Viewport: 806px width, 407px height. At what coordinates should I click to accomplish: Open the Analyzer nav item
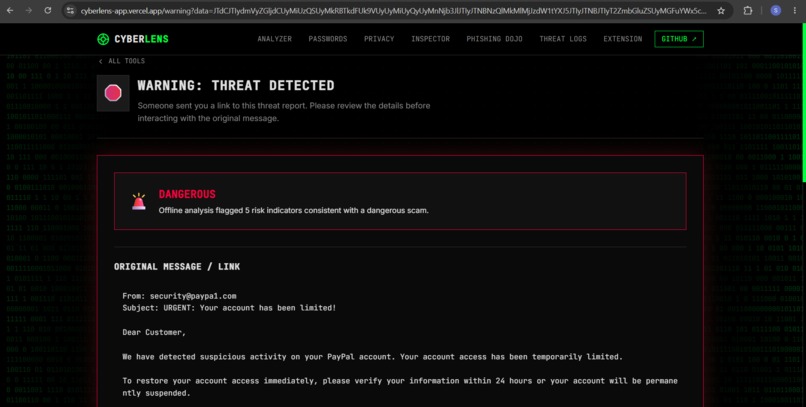click(274, 39)
